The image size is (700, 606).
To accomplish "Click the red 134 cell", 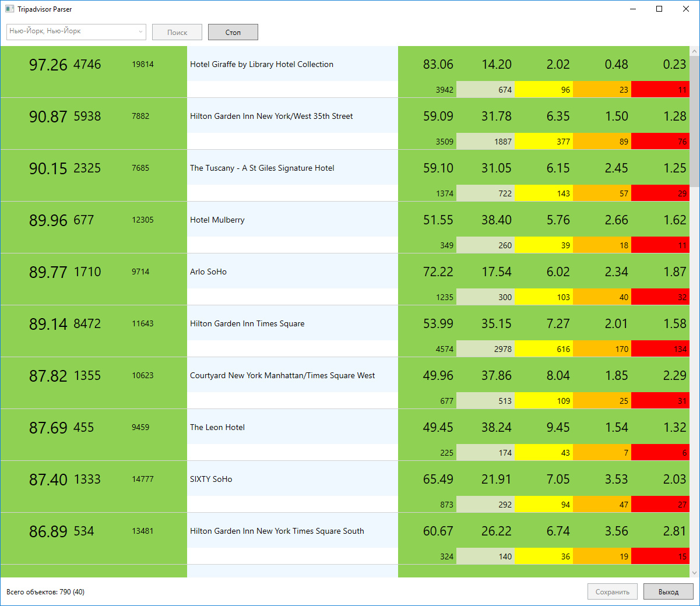I will [x=660, y=348].
